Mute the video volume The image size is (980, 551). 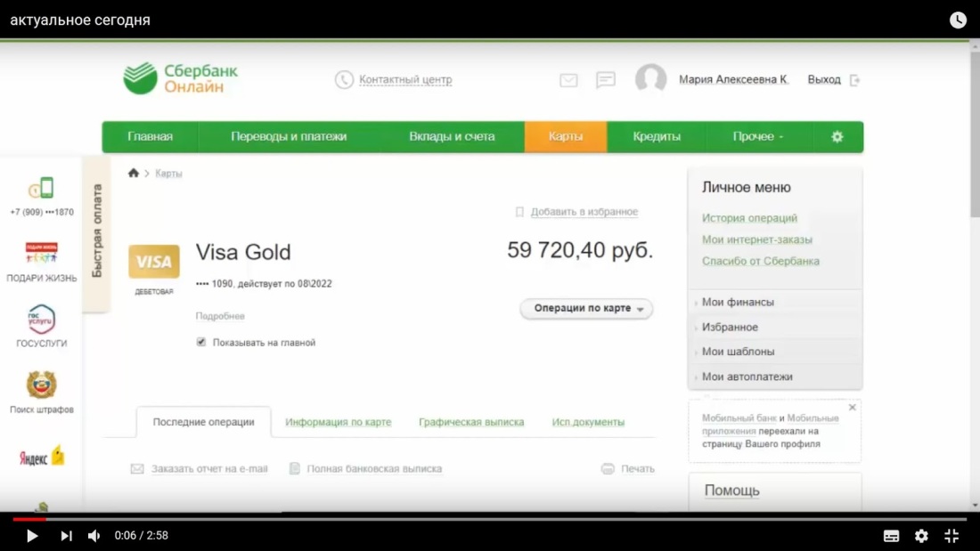pos(94,536)
